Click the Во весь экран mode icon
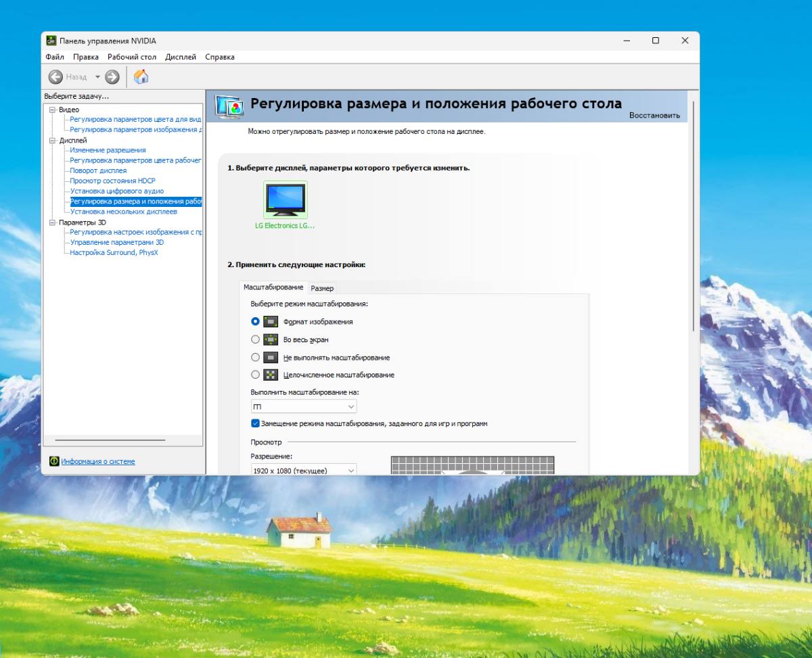 click(271, 339)
